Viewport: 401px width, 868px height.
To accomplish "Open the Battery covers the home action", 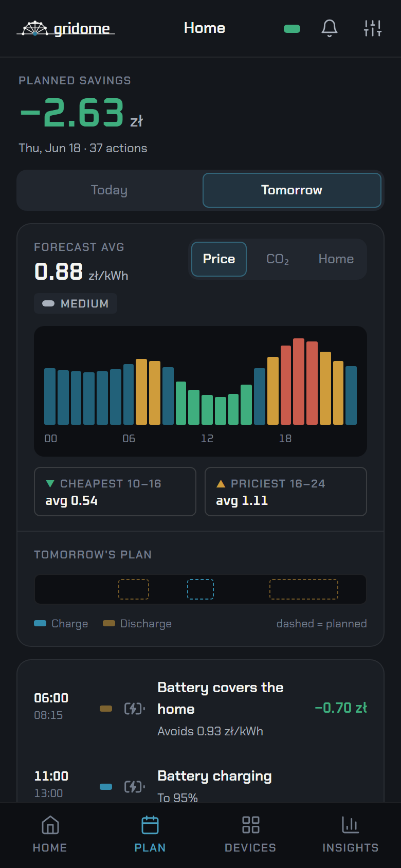I will (x=200, y=709).
